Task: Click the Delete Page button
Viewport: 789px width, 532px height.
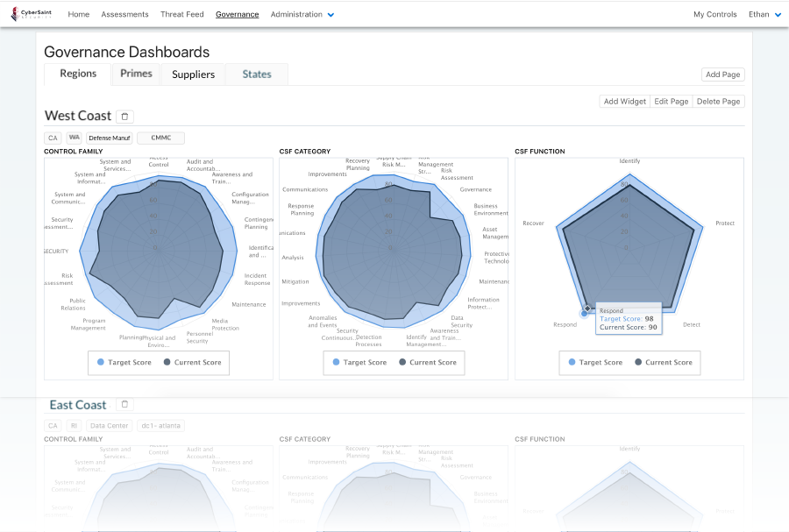Action: click(719, 102)
